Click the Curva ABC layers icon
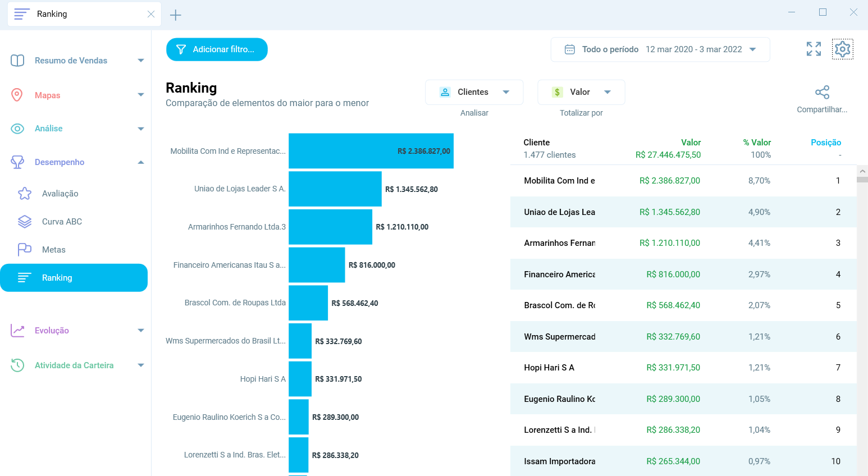The height and width of the screenshot is (476, 868). click(x=25, y=222)
